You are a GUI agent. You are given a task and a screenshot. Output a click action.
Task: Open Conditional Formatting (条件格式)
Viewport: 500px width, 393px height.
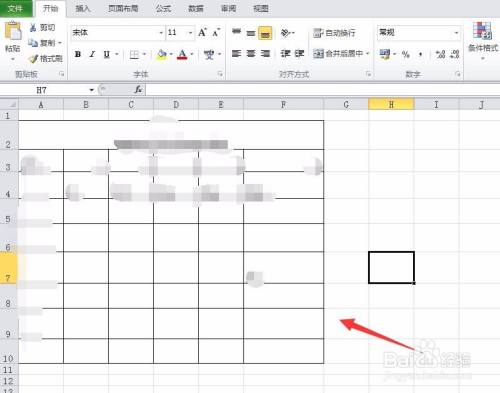[483, 41]
